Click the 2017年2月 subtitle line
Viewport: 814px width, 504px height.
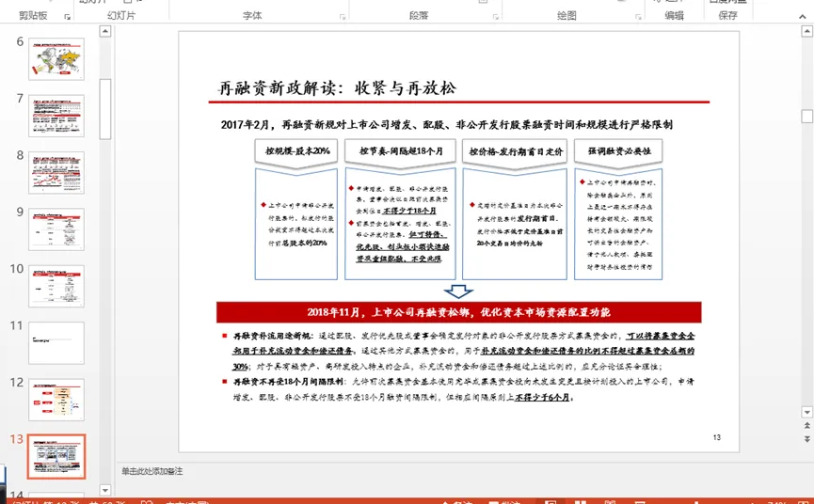tap(446, 124)
